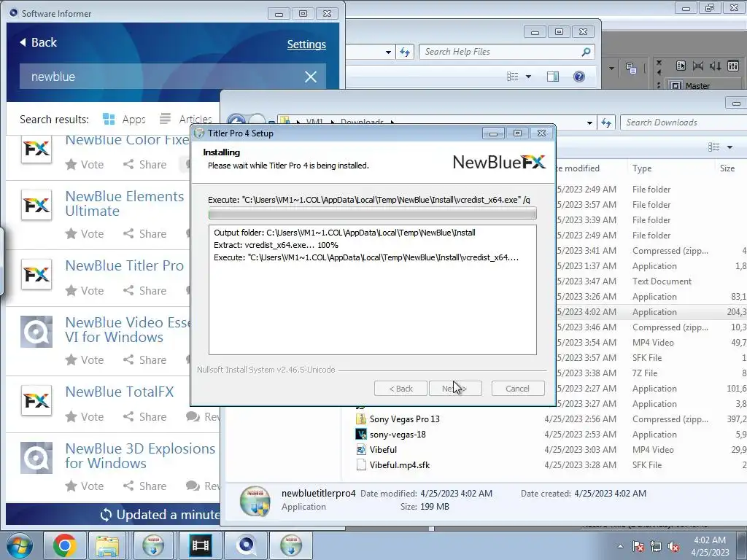
Task: Vote for NewBlue 3D Explosions
Action: pos(85,486)
